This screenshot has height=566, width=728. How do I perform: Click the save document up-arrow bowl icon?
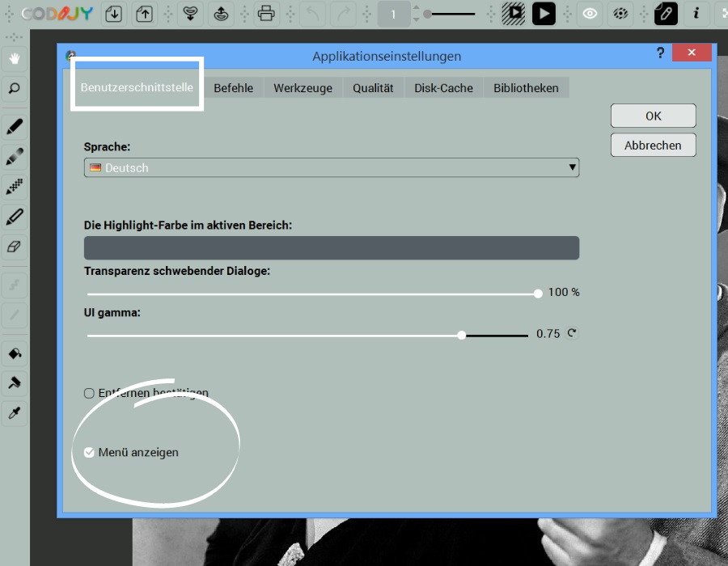coord(221,14)
